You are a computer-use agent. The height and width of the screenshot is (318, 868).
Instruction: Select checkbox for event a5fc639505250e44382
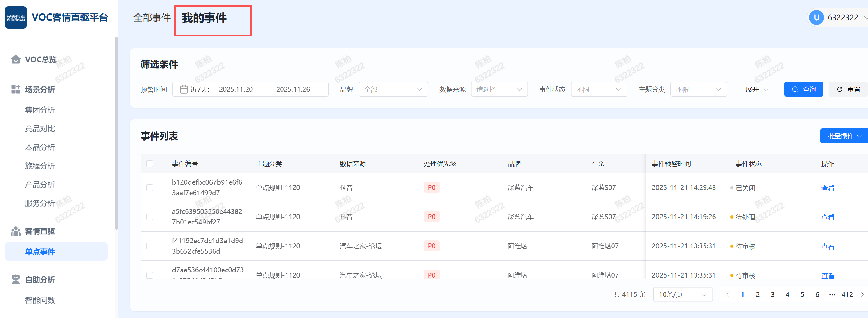(x=149, y=217)
